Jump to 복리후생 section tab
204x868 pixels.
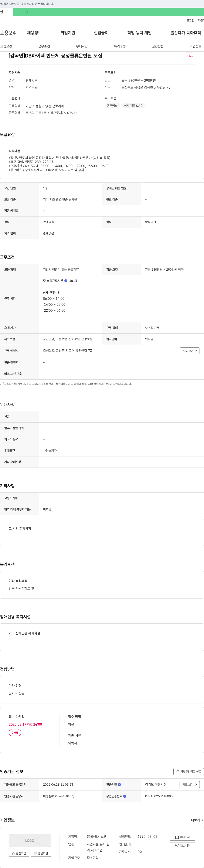[x=120, y=46]
